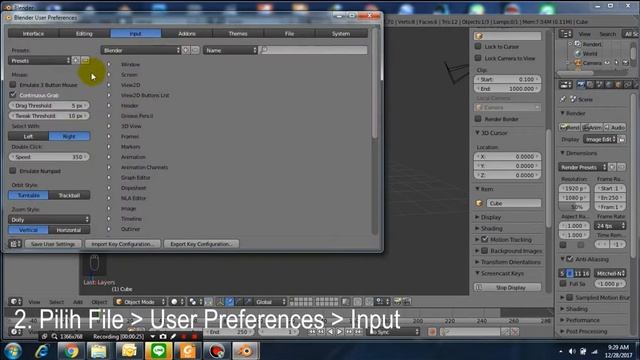Open editor type menu in Preferences footer
Screen dimensions: 640x360
tap(15, 244)
